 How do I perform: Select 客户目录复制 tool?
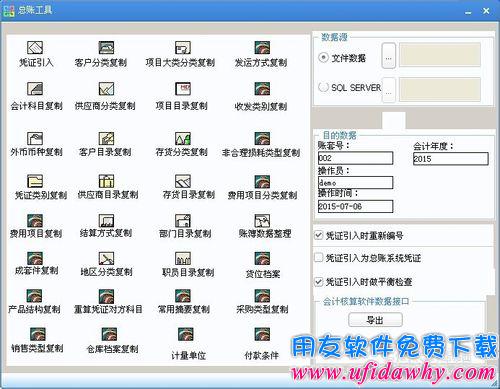pos(106,138)
